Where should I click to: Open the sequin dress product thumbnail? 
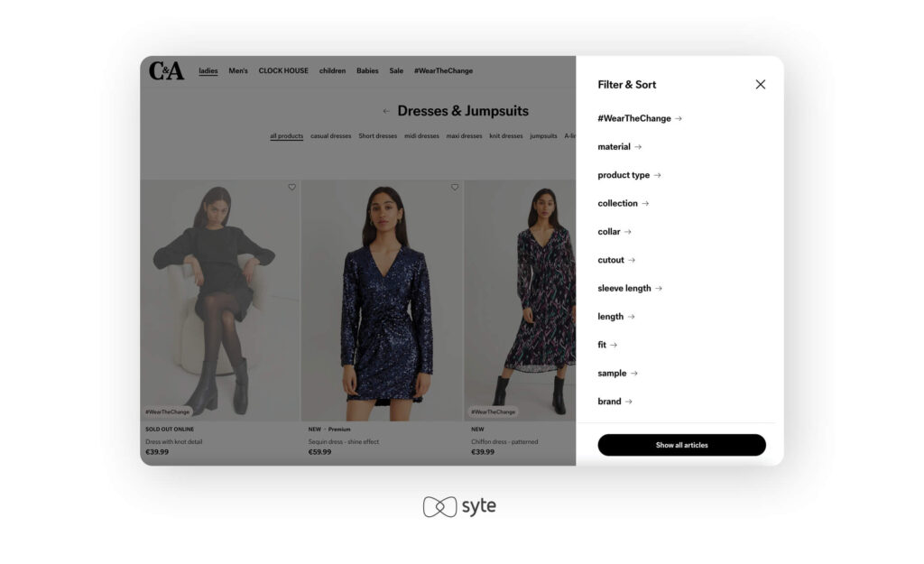pos(383,300)
